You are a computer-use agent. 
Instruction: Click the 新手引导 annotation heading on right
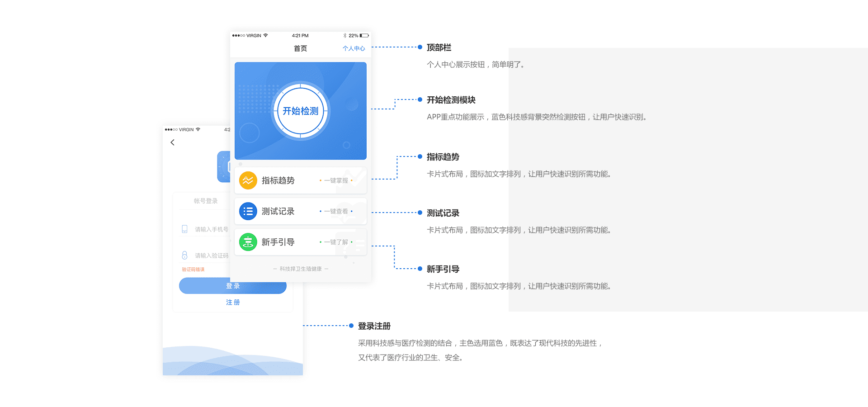point(443,269)
